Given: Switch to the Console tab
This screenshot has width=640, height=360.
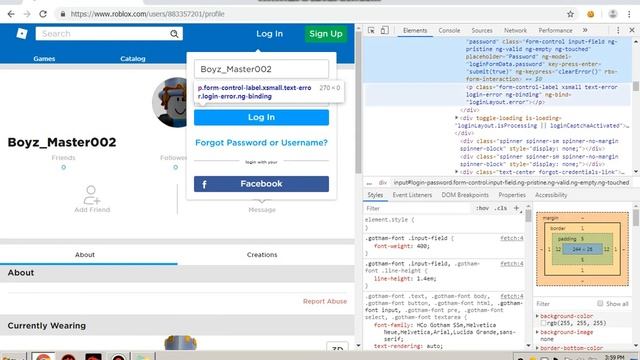Looking at the screenshot, I should (x=449, y=30).
